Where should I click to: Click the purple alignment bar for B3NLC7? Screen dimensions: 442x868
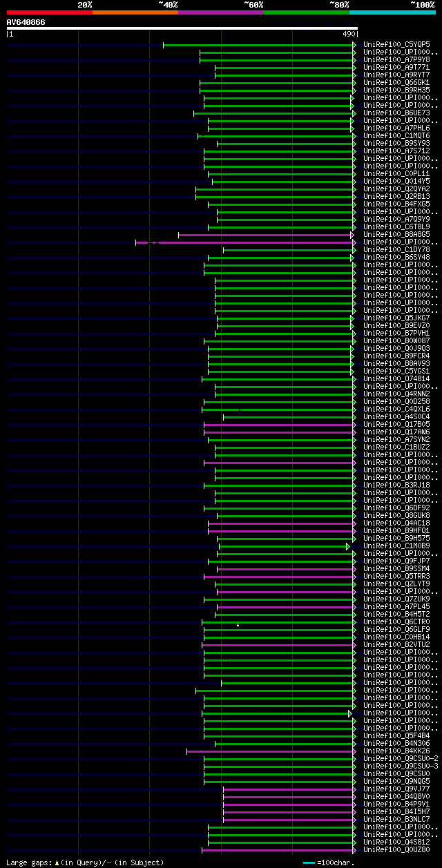(x=289, y=820)
